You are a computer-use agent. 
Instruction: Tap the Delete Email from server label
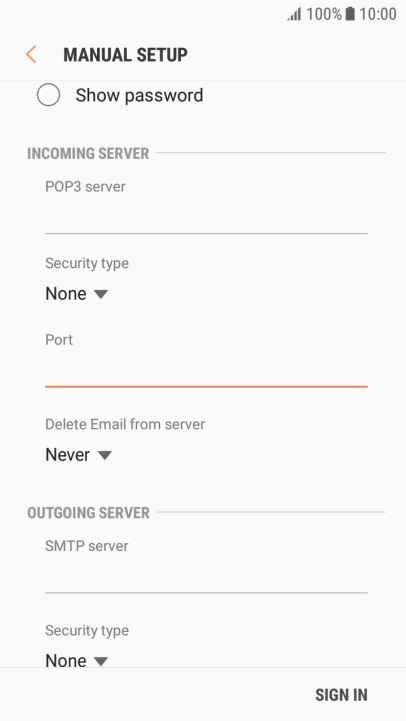(x=125, y=424)
